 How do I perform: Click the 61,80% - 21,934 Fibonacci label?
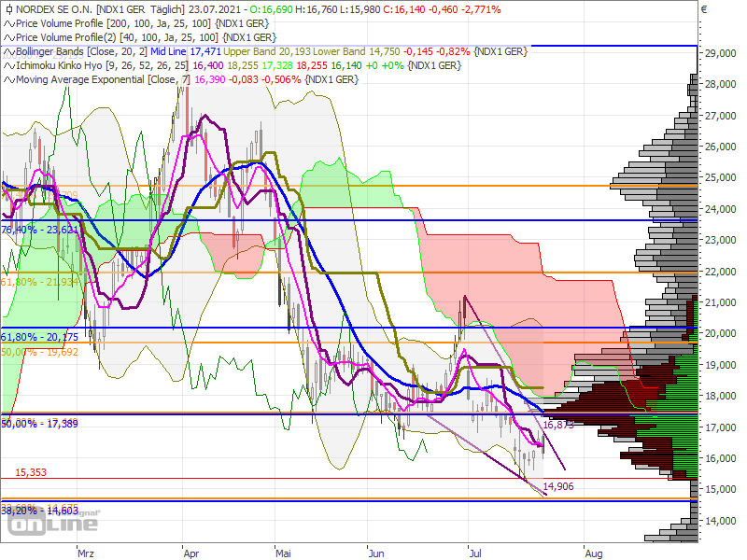pos(39,282)
